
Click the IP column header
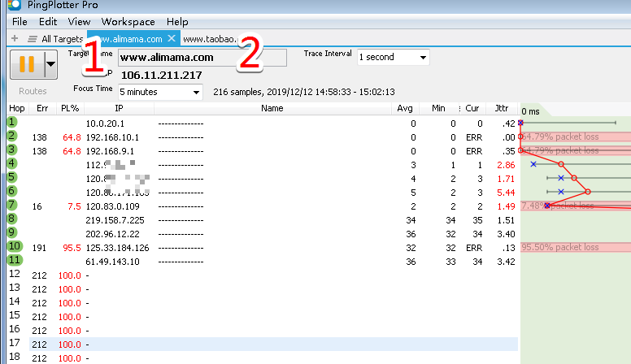pos(119,108)
